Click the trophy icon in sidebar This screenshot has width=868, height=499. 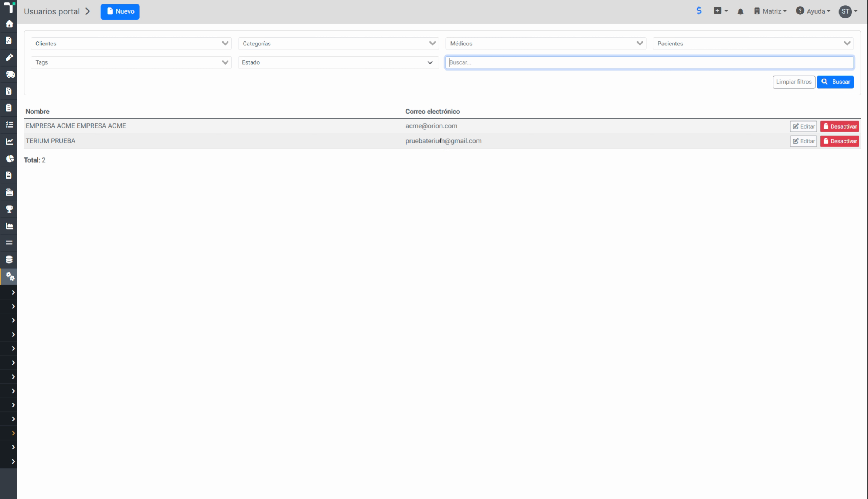pos(9,209)
